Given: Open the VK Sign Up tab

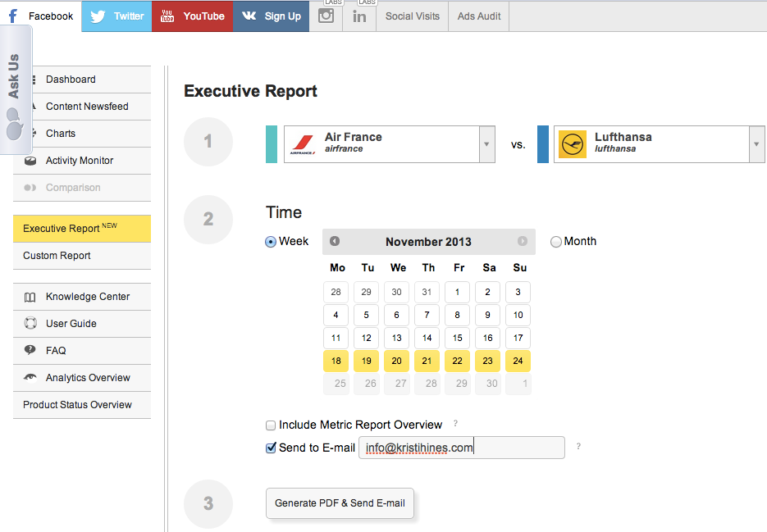Looking at the screenshot, I should 271,16.
